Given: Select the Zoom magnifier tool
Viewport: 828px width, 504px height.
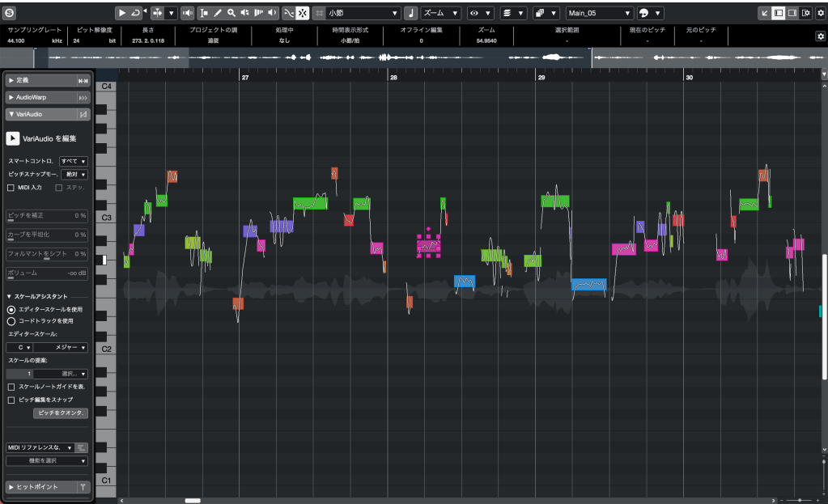Looking at the screenshot, I should pyautogui.click(x=231, y=13).
